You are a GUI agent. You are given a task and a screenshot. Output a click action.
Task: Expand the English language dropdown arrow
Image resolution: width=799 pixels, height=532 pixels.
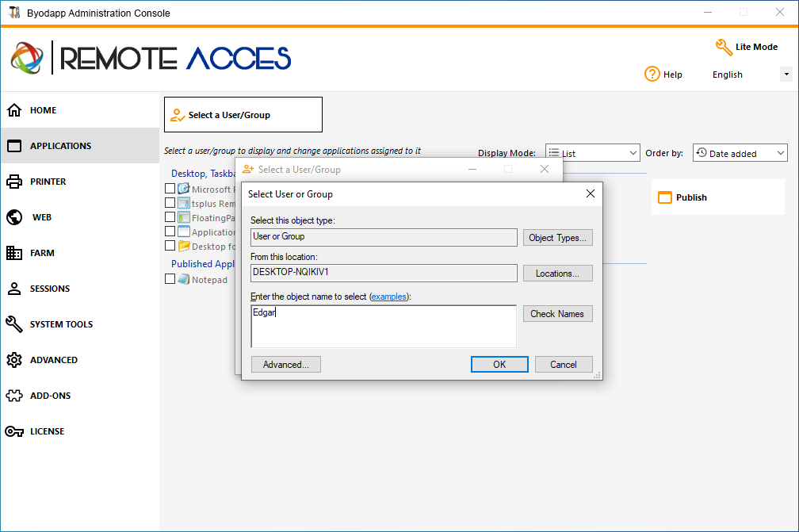786,75
